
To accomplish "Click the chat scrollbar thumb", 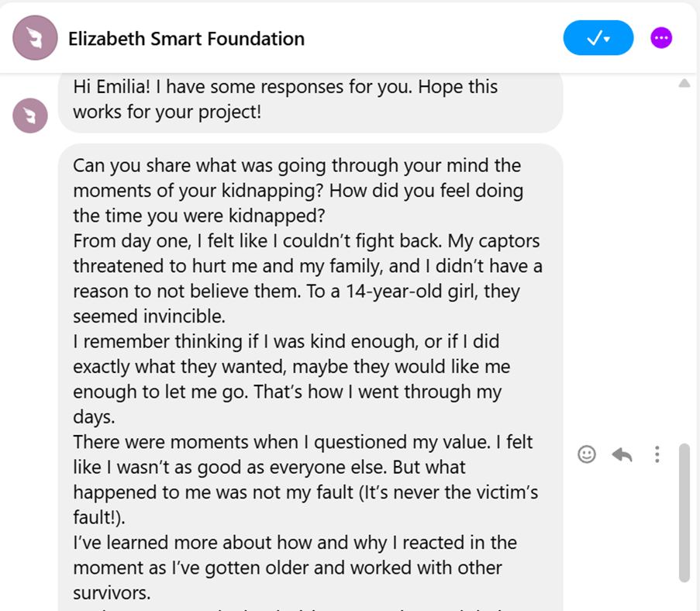I will coord(684,512).
